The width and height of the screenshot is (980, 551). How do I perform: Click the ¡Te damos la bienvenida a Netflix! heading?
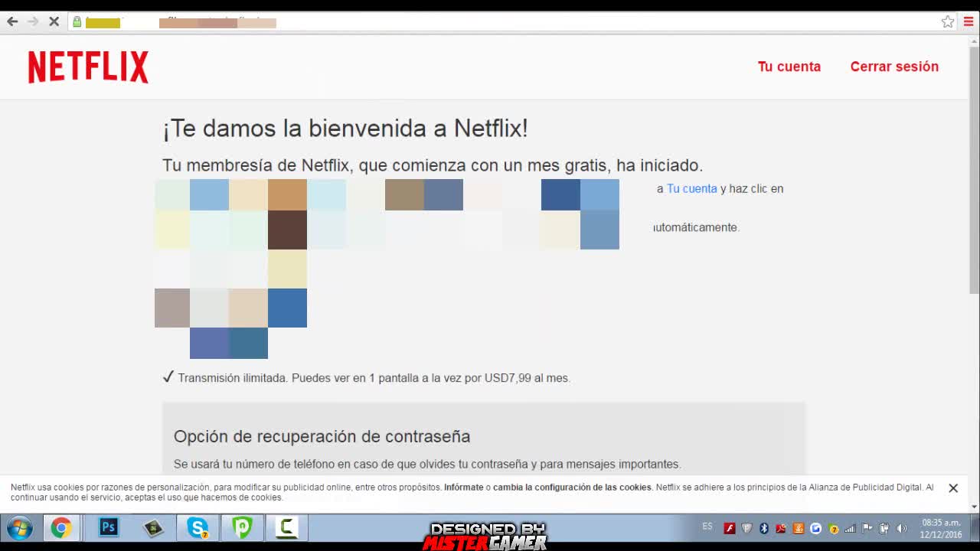pyautogui.click(x=345, y=128)
